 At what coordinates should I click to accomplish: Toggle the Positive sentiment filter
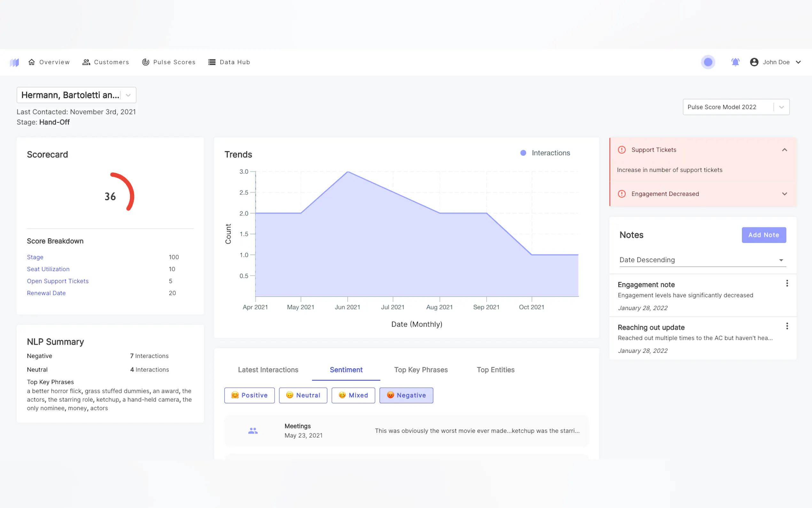pos(249,395)
